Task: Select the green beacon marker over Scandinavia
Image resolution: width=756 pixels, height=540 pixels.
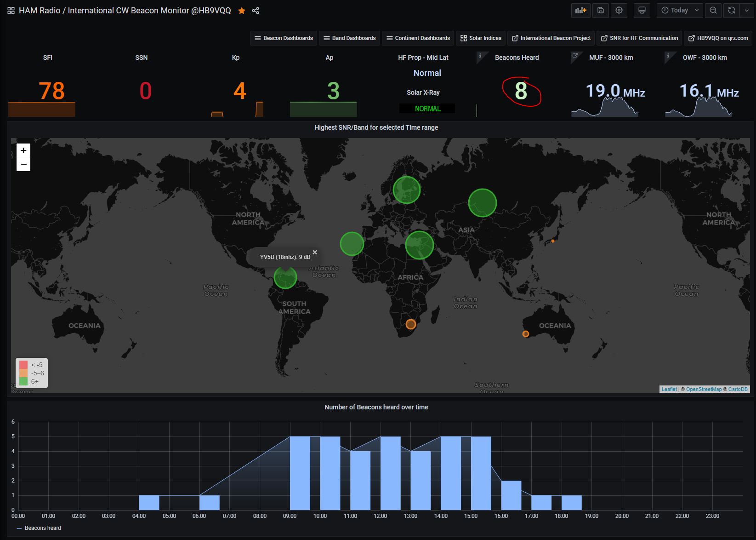Action: (407, 190)
